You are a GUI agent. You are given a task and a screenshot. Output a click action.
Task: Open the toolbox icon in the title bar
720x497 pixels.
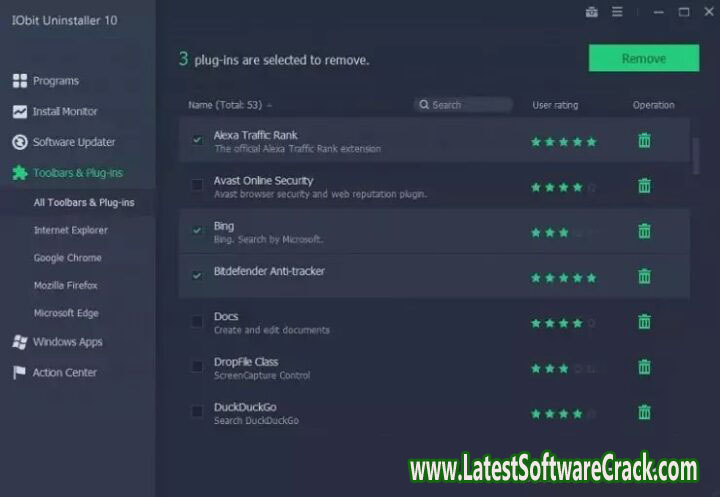point(591,12)
